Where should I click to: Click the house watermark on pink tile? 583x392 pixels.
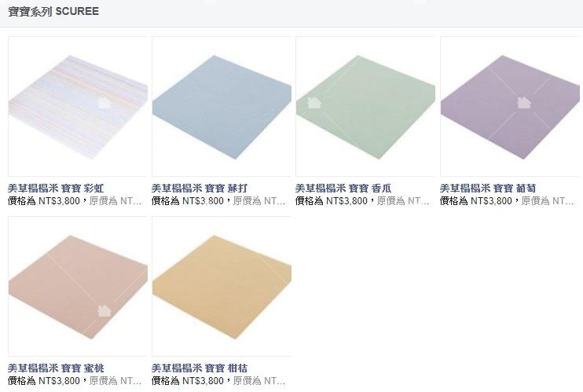[104, 310]
